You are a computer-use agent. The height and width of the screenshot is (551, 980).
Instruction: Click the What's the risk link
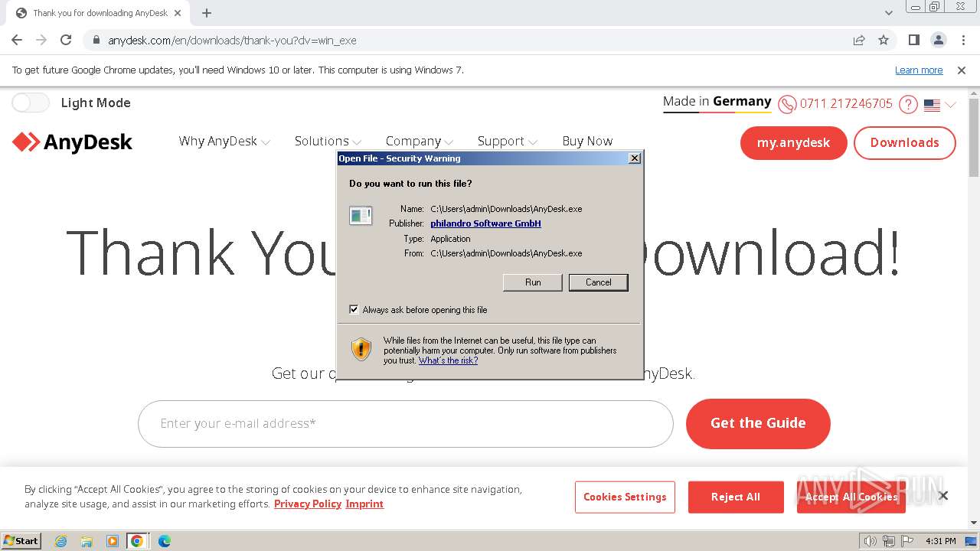pos(448,360)
